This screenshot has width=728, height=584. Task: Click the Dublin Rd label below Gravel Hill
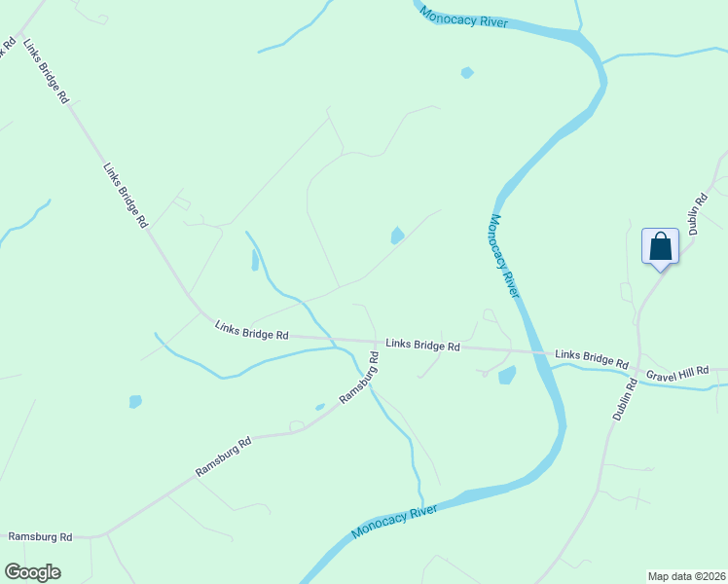coord(625,400)
